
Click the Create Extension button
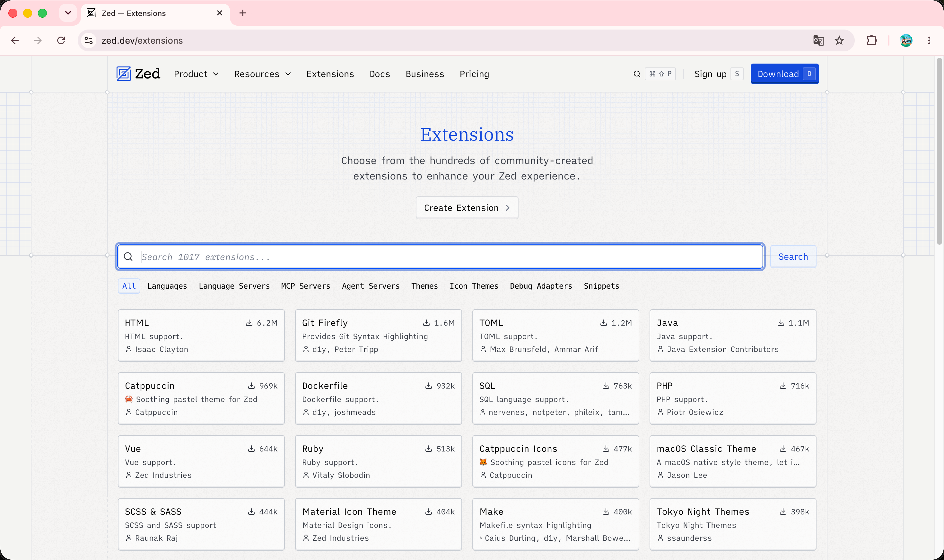[x=467, y=207]
